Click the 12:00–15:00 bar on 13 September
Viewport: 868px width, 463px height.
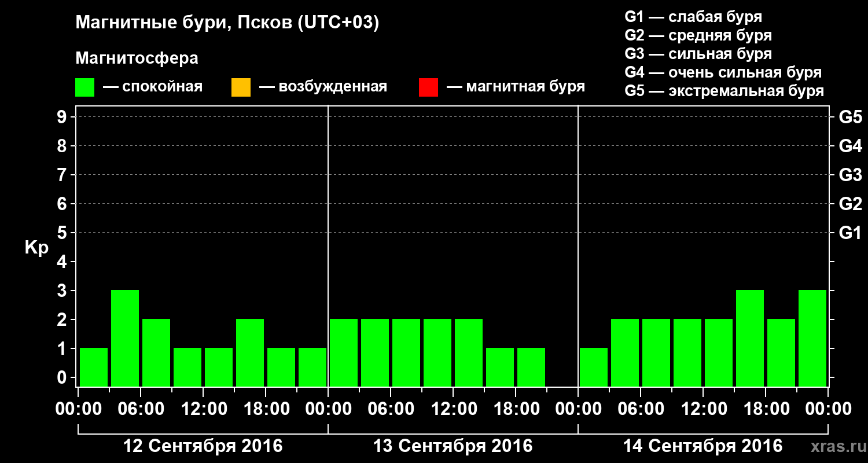click(469, 353)
